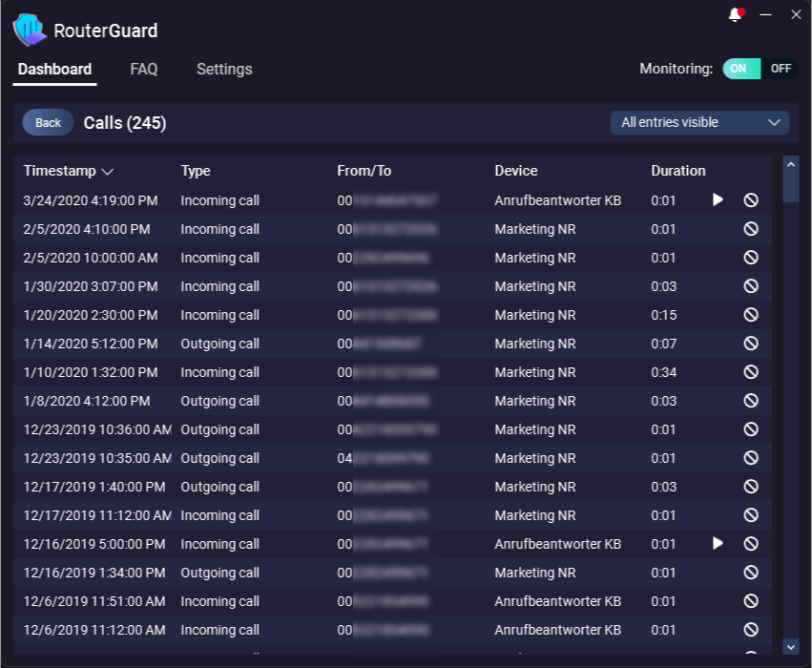812x668 pixels.
Task: Block the number from the 1/20/2020 incoming call
Action: (x=751, y=314)
